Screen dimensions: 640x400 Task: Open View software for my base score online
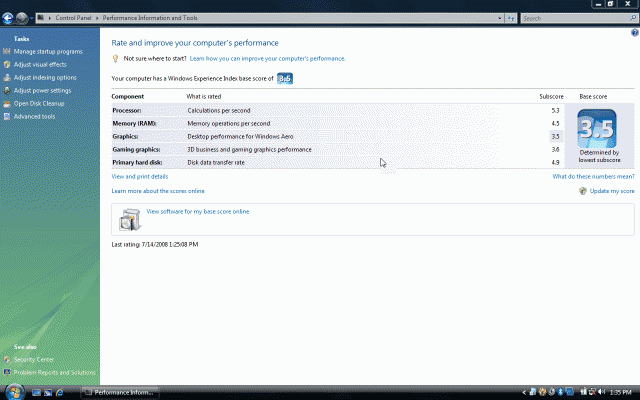[198, 211]
